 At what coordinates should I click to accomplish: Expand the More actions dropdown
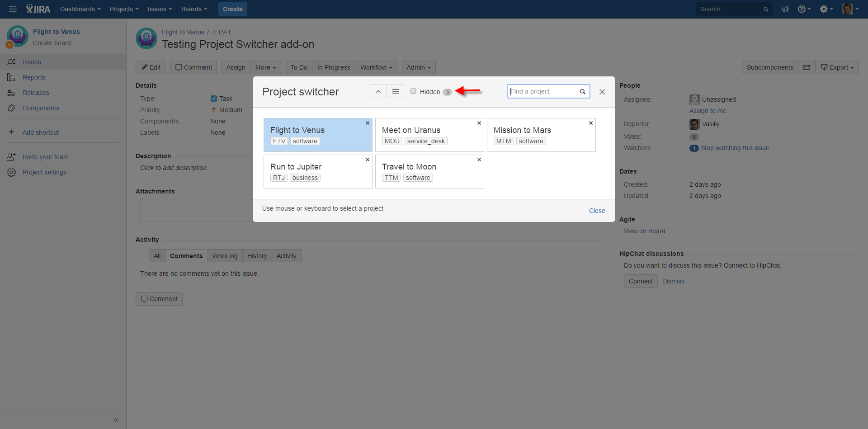pyautogui.click(x=265, y=67)
